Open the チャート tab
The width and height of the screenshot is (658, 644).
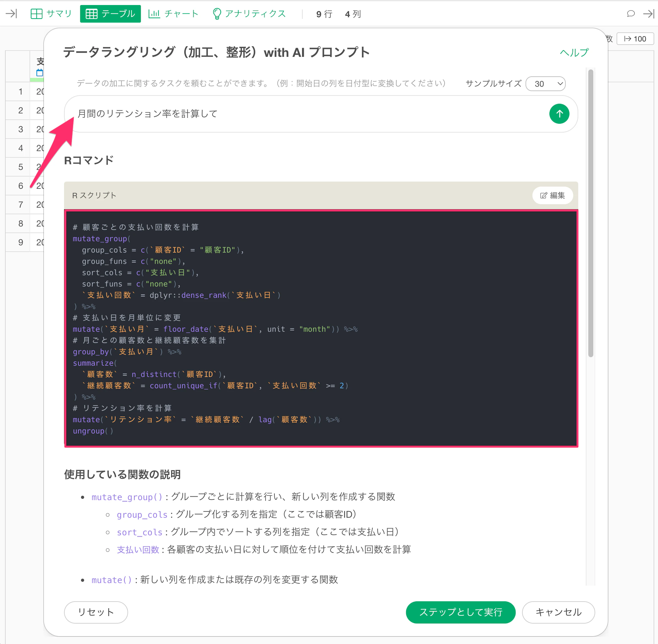point(173,14)
